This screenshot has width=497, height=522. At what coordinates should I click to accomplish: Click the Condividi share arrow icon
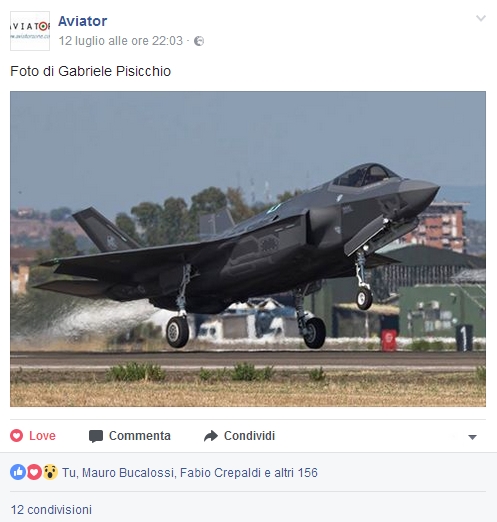point(211,436)
